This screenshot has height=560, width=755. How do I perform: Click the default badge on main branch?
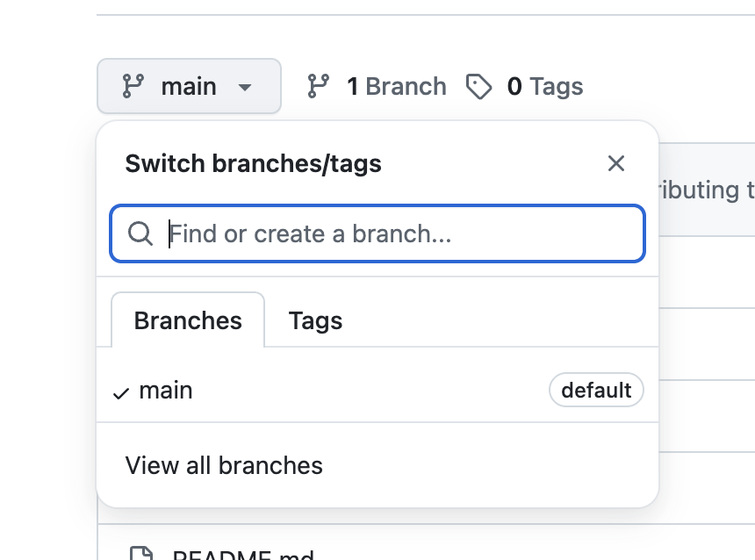pos(596,391)
